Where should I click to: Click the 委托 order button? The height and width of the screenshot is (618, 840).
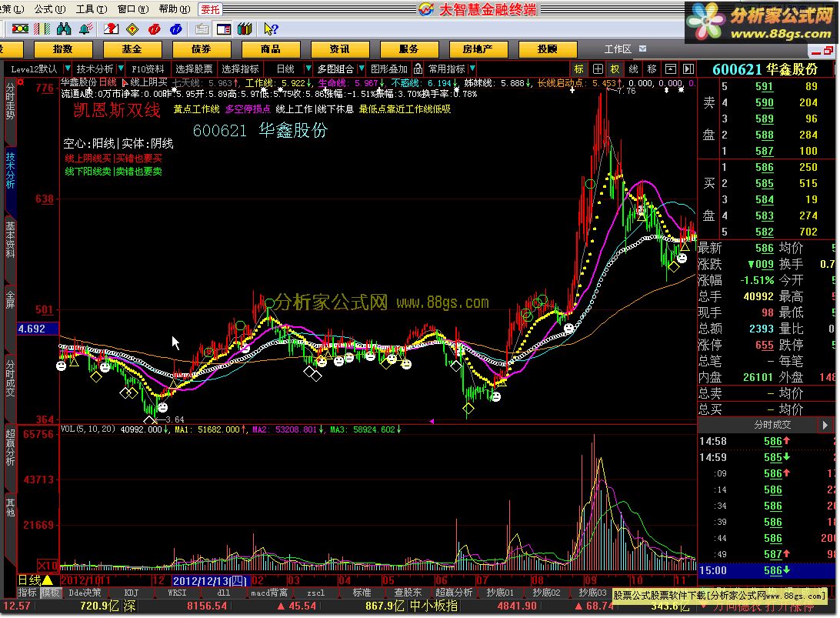[210, 9]
